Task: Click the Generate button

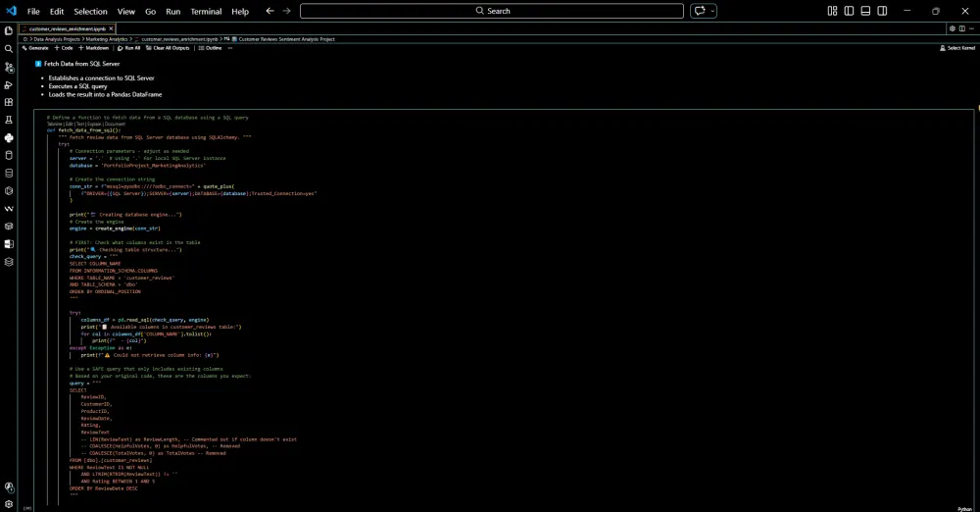Action: (x=35, y=48)
